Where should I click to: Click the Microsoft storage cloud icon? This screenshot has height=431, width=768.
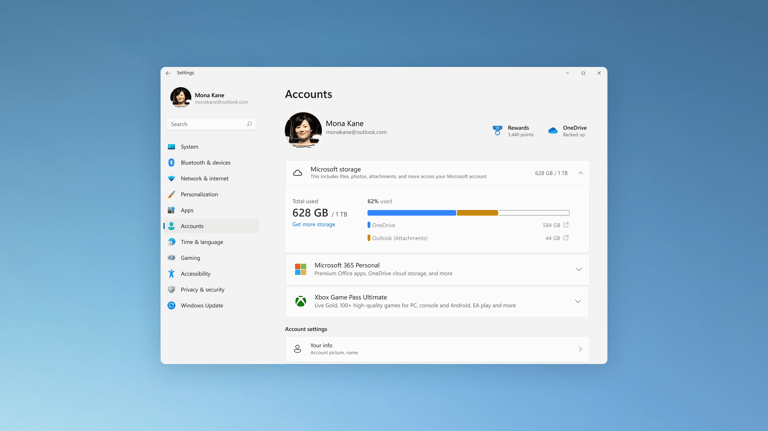(297, 173)
